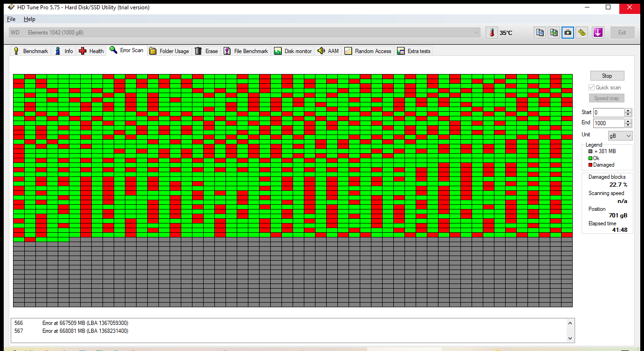This screenshot has width=644, height=351.
Task: Click the thermometer temperature icon
Action: 492,33
